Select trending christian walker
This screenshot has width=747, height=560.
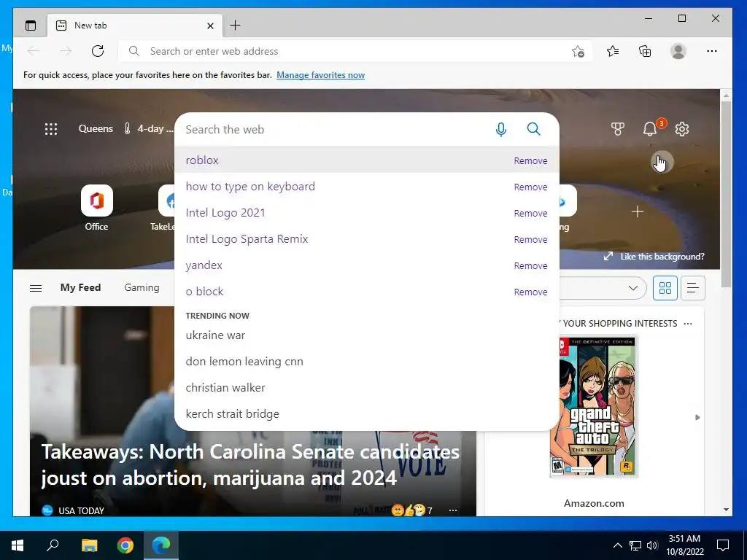(x=367, y=388)
